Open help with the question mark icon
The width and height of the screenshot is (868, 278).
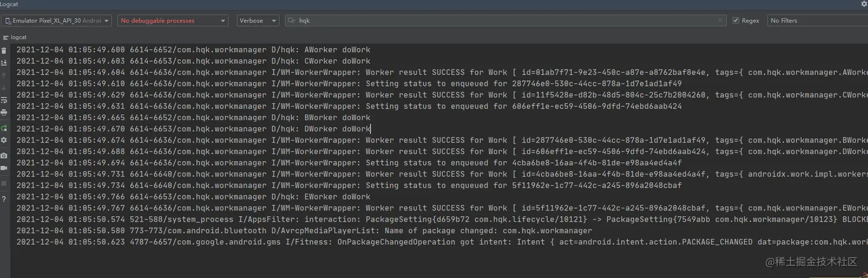click(x=4, y=199)
